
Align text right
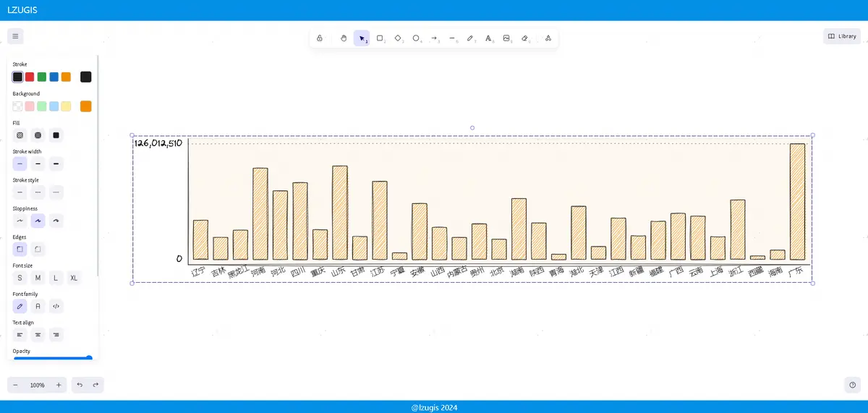[56, 335]
